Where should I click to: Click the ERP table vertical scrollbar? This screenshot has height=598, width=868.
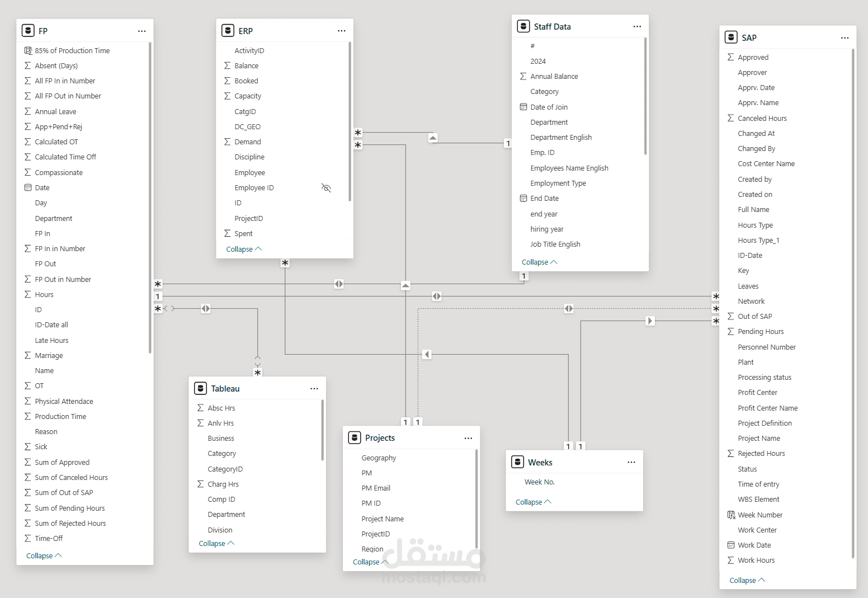(350, 121)
